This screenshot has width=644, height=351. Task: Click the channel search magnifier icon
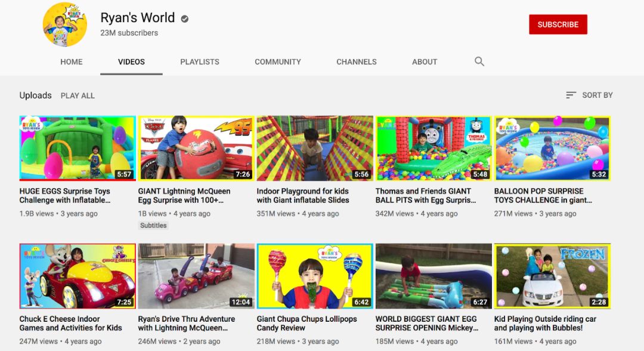479,61
